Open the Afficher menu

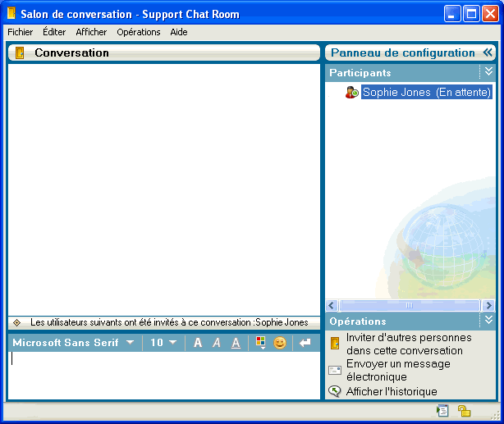click(x=91, y=32)
